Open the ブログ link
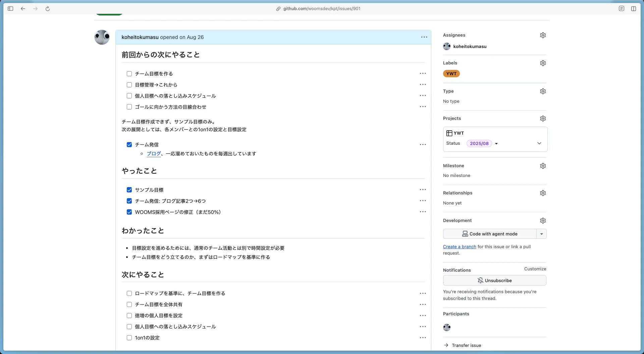644x354 pixels. (154, 154)
